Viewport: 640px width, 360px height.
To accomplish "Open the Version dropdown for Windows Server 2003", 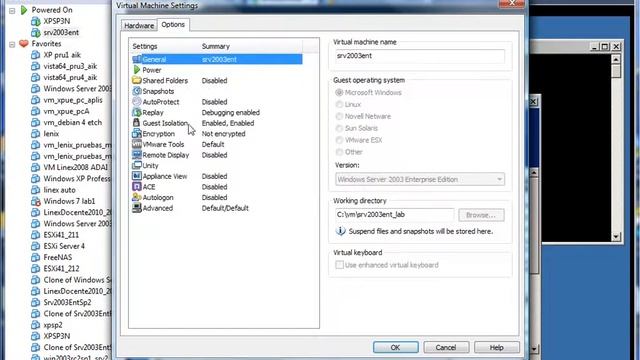I will coord(420,179).
